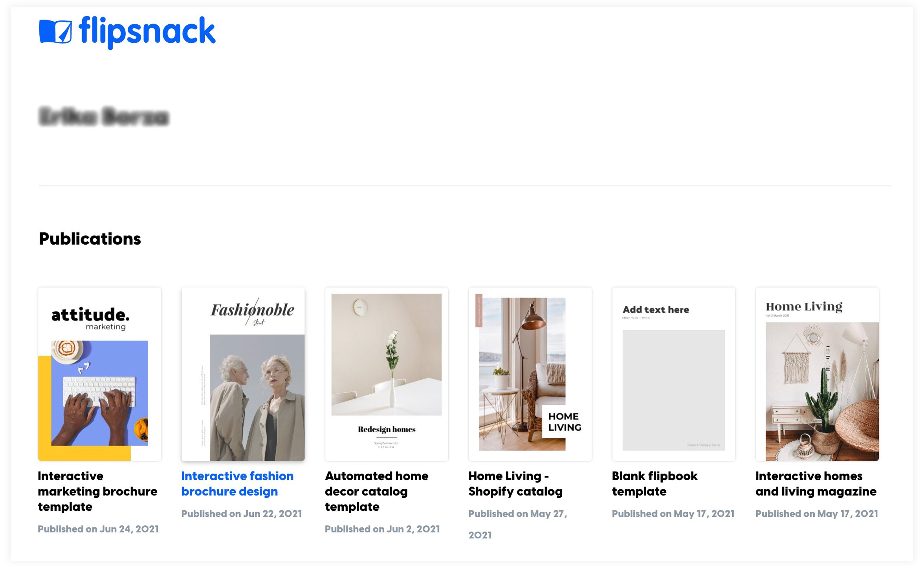Open the Home Living magazine cover

[x=817, y=374]
